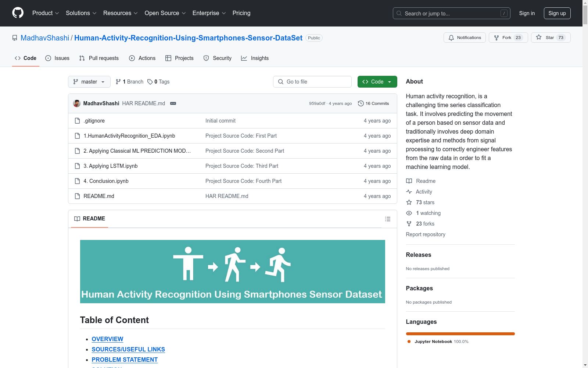Open the Human-Activity-Recognition repository name link
The image size is (588, 368).
[189, 38]
